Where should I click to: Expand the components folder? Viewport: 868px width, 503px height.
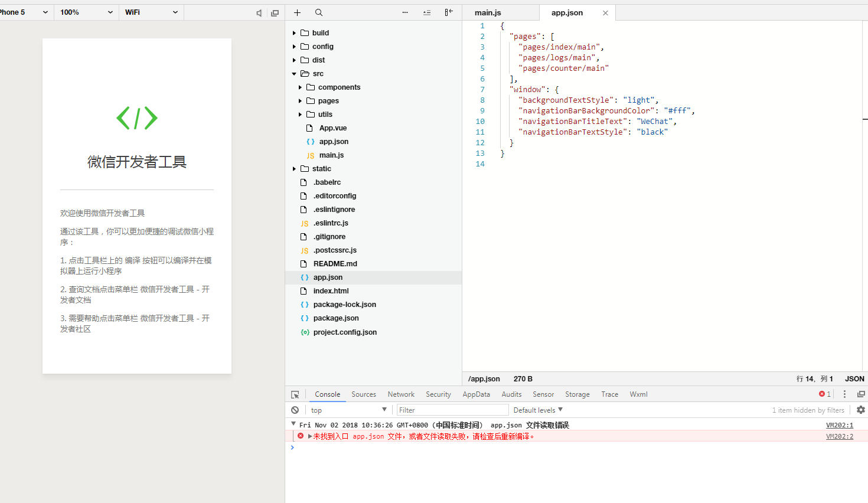pyautogui.click(x=300, y=87)
